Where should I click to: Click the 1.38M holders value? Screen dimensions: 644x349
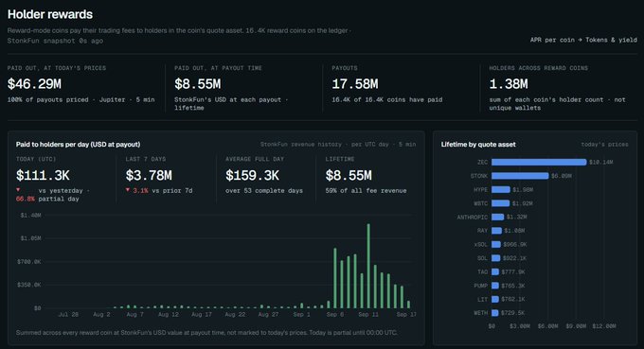pos(509,84)
